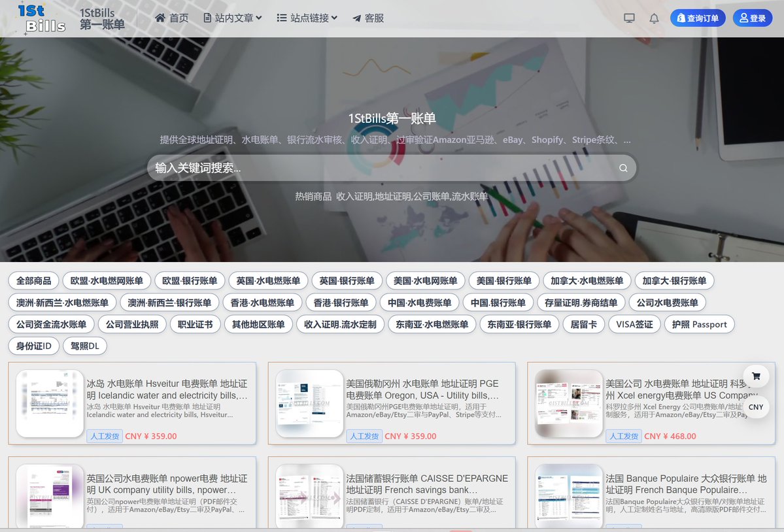Click the monitor display icon in header

click(x=629, y=18)
